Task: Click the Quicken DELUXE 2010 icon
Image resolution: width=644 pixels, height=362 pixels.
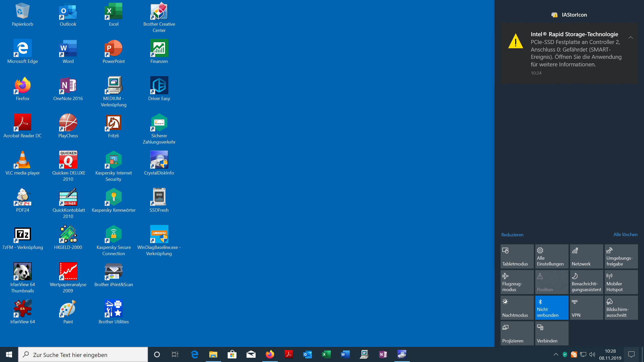Action: click(68, 166)
